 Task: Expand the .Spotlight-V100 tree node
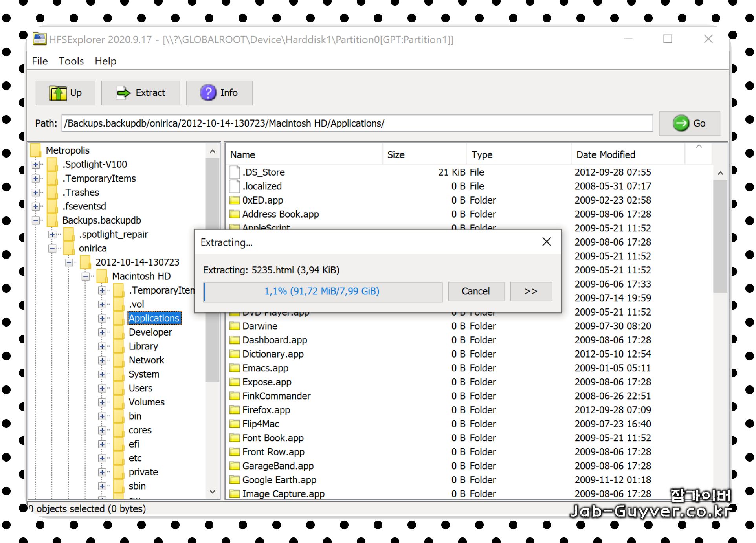[36, 164]
